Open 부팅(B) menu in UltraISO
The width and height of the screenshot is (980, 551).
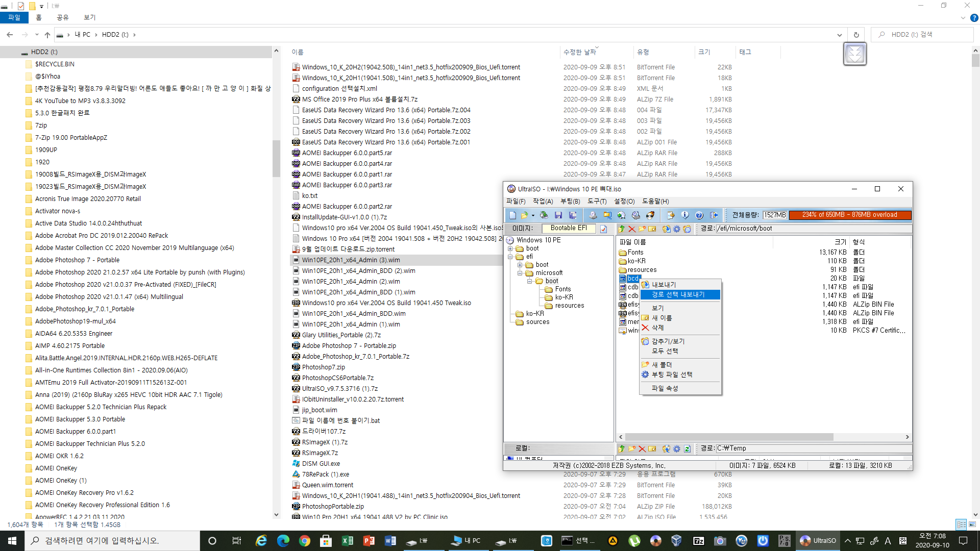point(570,202)
